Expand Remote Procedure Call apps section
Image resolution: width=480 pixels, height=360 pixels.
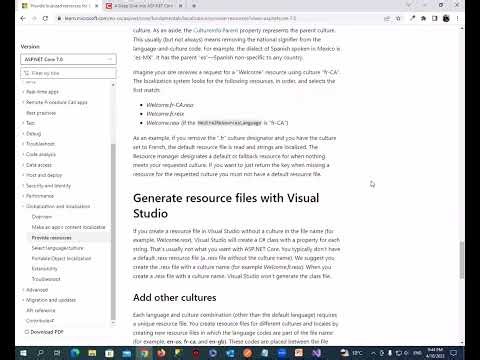point(57,102)
